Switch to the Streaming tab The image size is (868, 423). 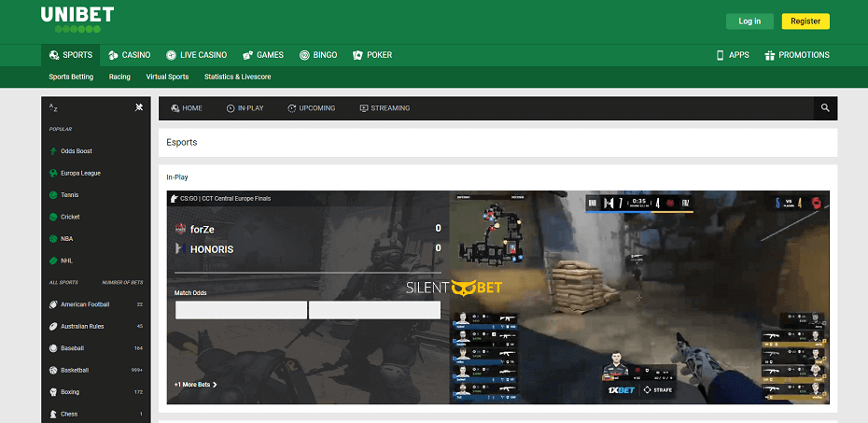[x=385, y=108]
